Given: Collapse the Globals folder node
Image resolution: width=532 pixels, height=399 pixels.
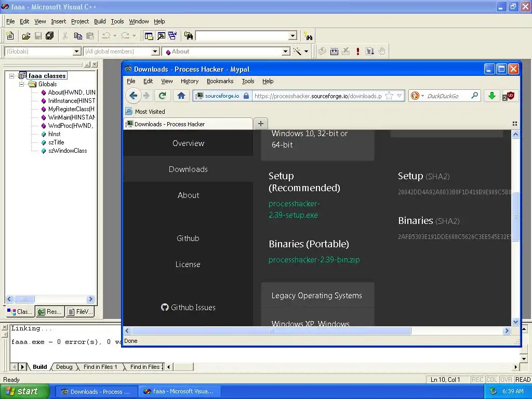Looking at the screenshot, I should [x=21, y=84].
